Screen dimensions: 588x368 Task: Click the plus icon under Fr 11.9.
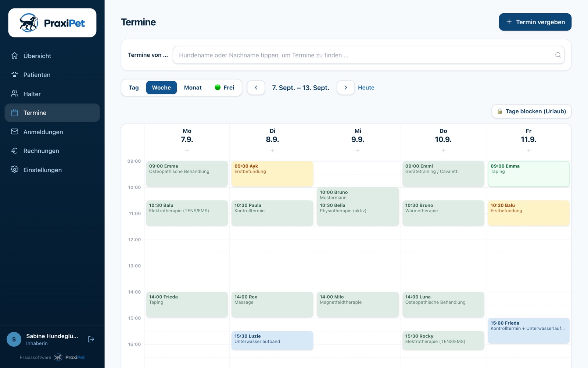point(528,151)
